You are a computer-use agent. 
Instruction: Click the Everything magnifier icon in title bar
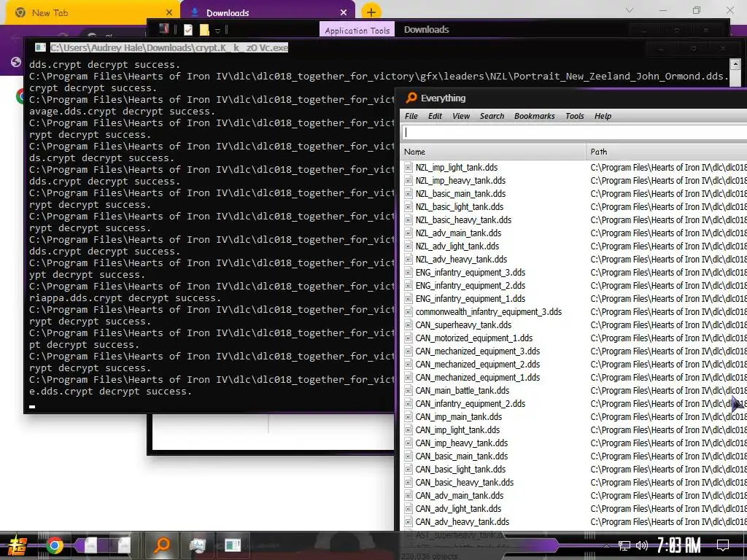411,98
